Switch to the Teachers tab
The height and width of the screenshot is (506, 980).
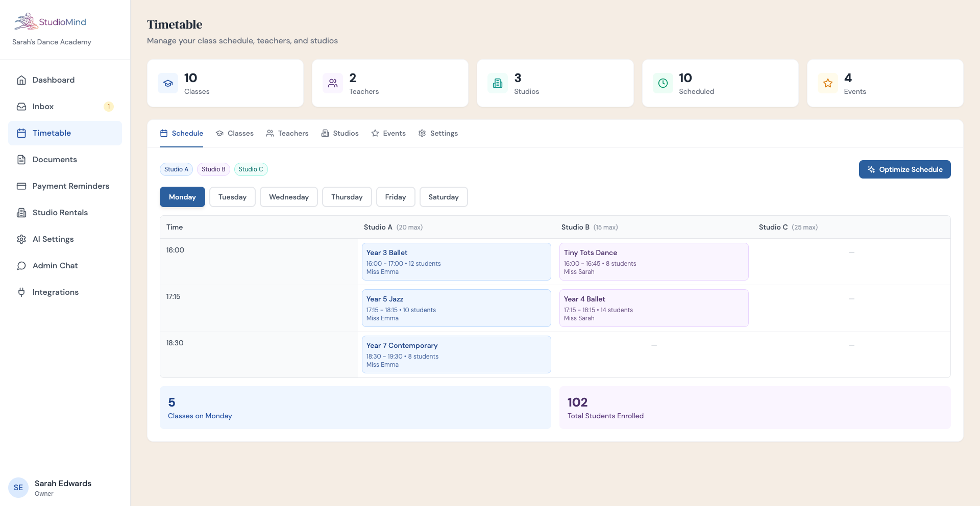pyautogui.click(x=287, y=134)
